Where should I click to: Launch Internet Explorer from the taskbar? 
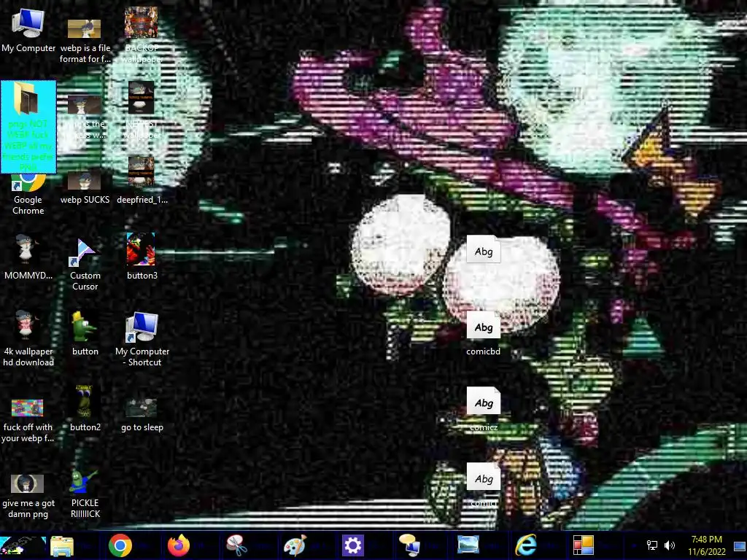pyautogui.click(x=525, y=545)
